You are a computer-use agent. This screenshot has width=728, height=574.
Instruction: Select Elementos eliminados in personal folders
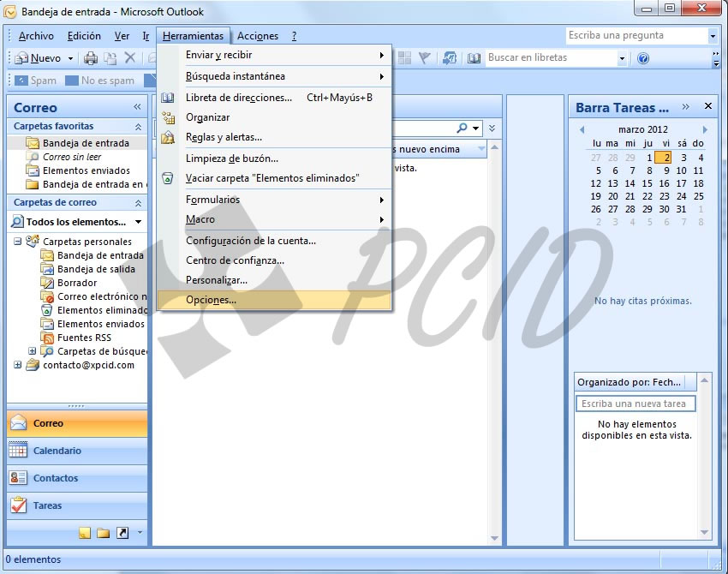point(102,310)
